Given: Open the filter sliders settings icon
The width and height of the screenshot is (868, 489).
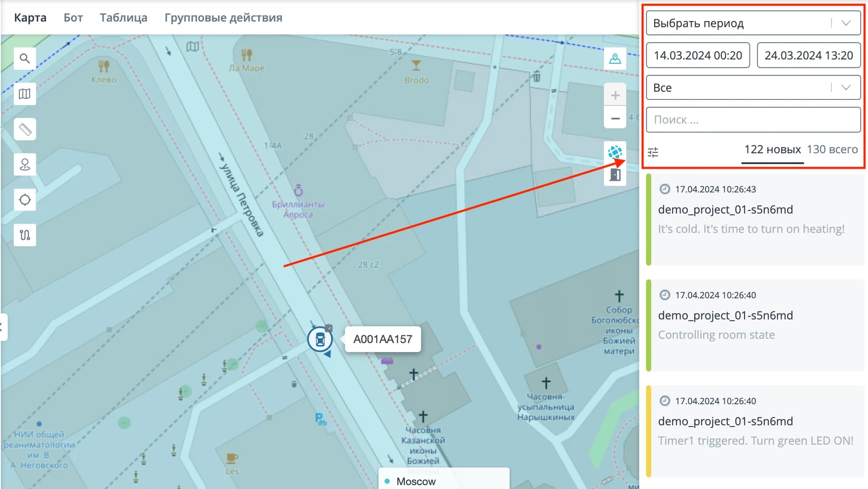Looking at the screenshot, I should click(x=653, y=152).
